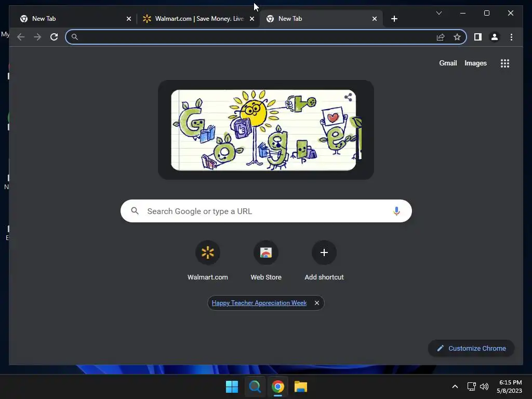Image resolution: width=532 pixels, height=399 pixels.
Task: Click the Customize Chrome button
Action: tap(471, 349)
